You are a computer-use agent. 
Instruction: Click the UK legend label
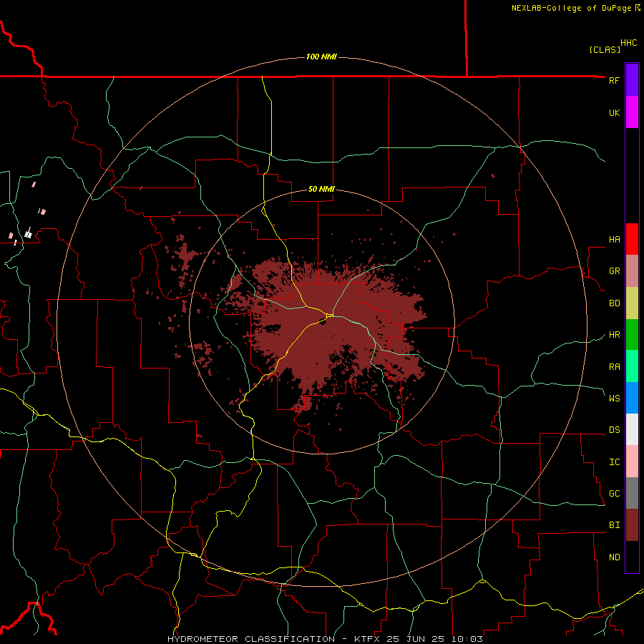[614, 113]
